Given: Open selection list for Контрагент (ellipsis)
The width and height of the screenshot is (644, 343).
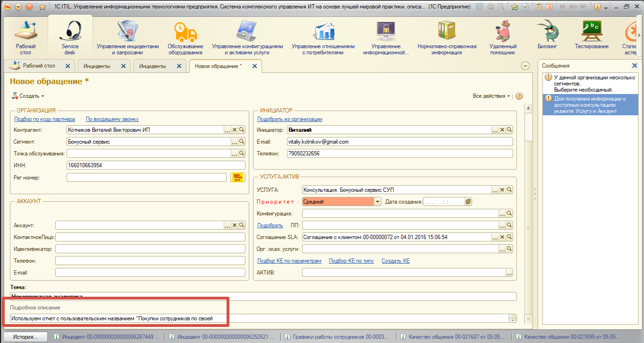Looking at the screenshot, I should coord(228,130).
